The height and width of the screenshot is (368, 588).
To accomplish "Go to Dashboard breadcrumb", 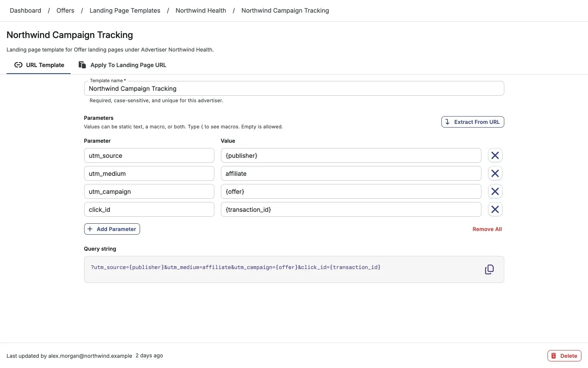I will tap(25, 11).
